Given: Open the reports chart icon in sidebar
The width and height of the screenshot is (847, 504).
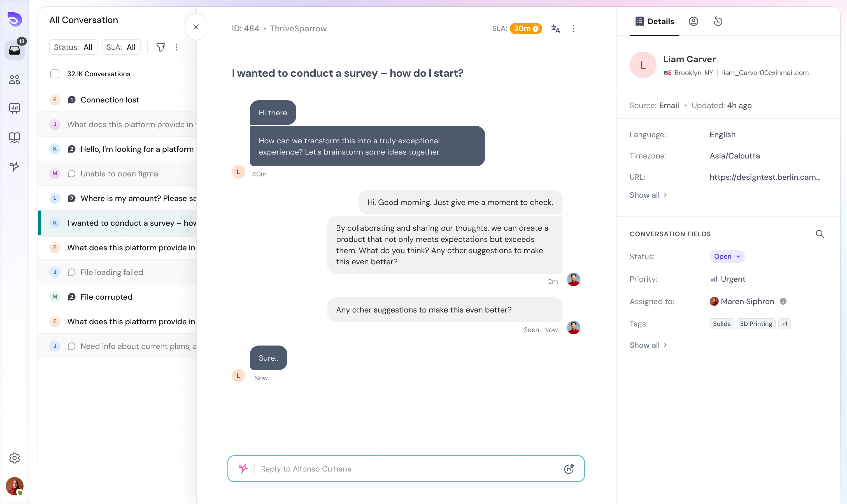Looking at the screenshot, I should [x=14, y=108].
